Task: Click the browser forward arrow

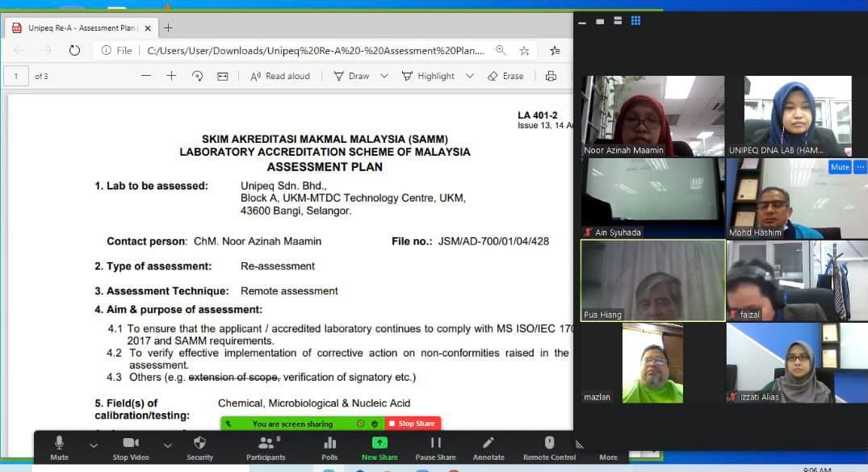Action: click(47, 50)
